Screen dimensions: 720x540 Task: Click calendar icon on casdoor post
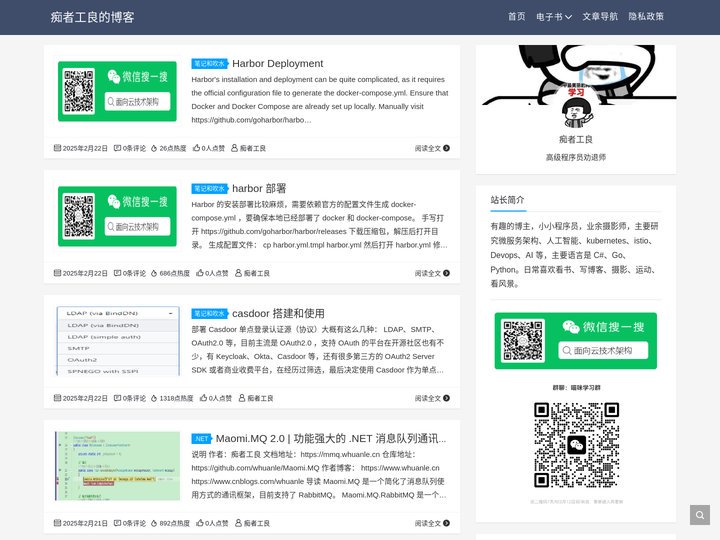pos(57,398)
